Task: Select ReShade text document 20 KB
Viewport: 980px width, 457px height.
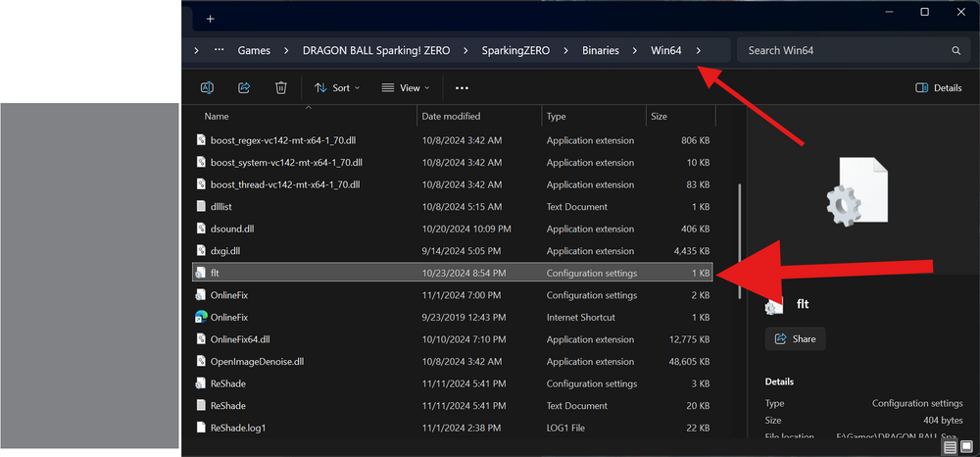Action: [453, 406]
